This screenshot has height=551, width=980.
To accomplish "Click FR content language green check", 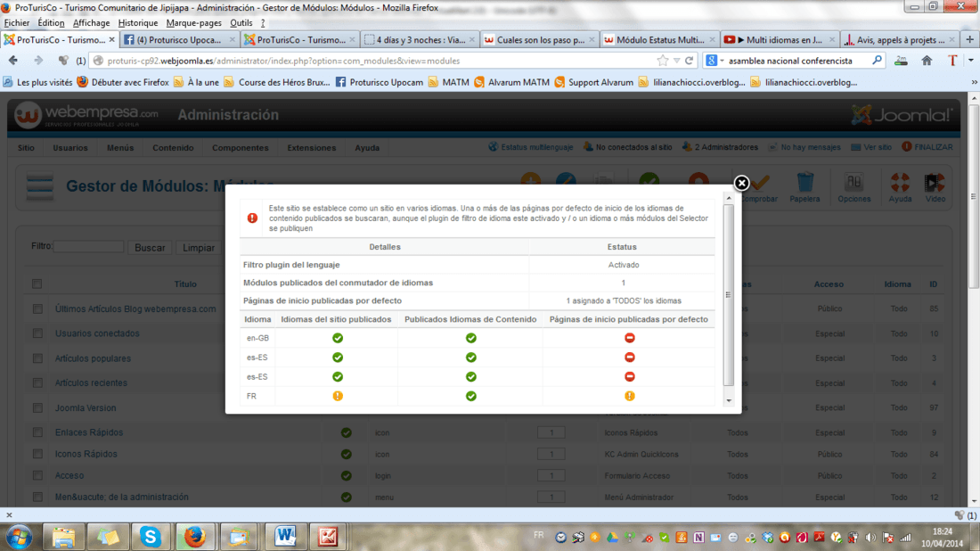I will (x=470, y=396).
